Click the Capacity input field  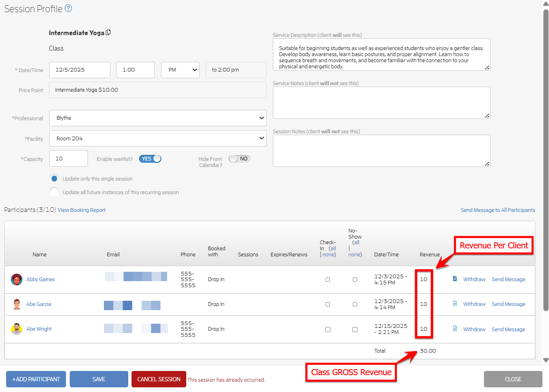pyautogui.click(x=69, y=159)
